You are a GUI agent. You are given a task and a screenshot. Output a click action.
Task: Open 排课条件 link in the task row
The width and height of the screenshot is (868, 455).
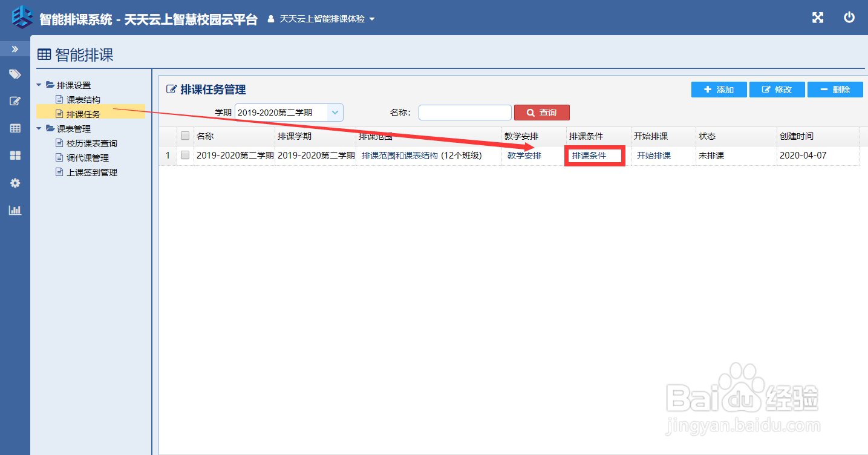(595, 155)
